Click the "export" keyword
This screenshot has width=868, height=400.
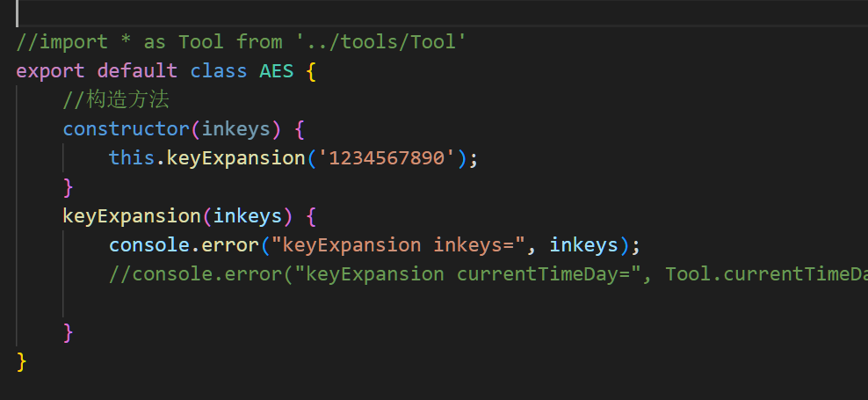[50, 70]
